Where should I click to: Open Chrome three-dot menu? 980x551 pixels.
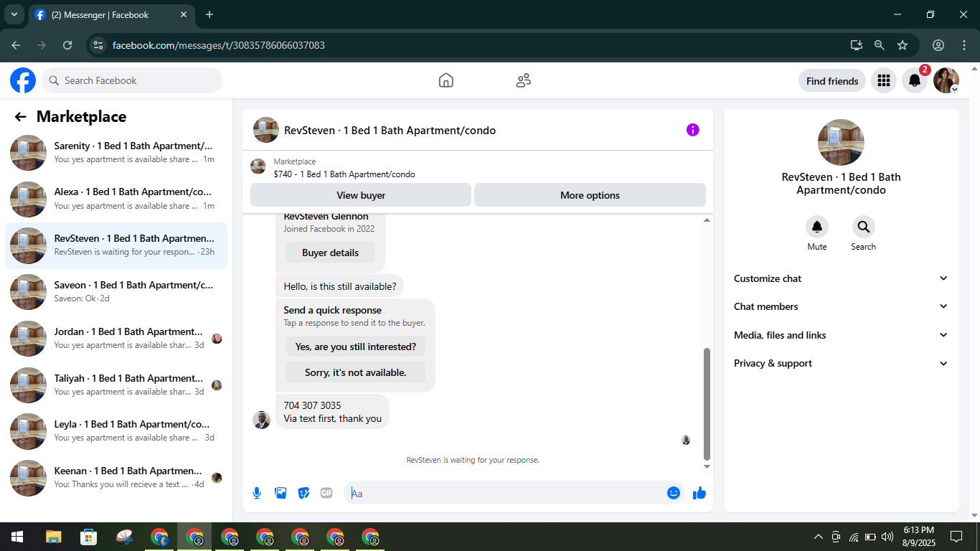964,45
